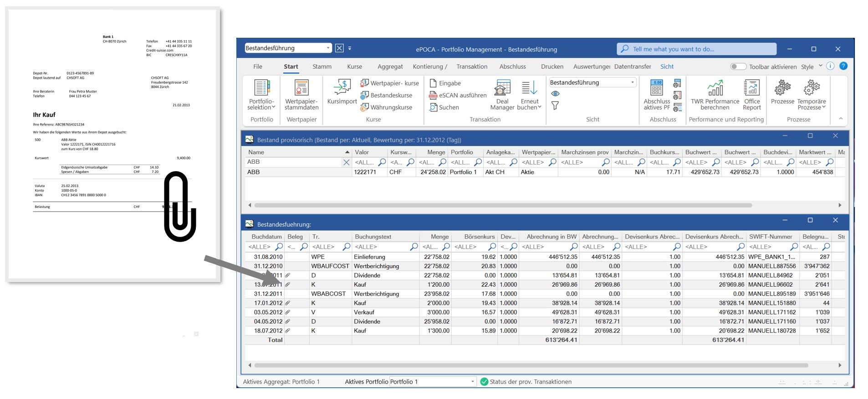
Task: Click the filter funnel icon in Sicht group
Action: click(555, 106)
